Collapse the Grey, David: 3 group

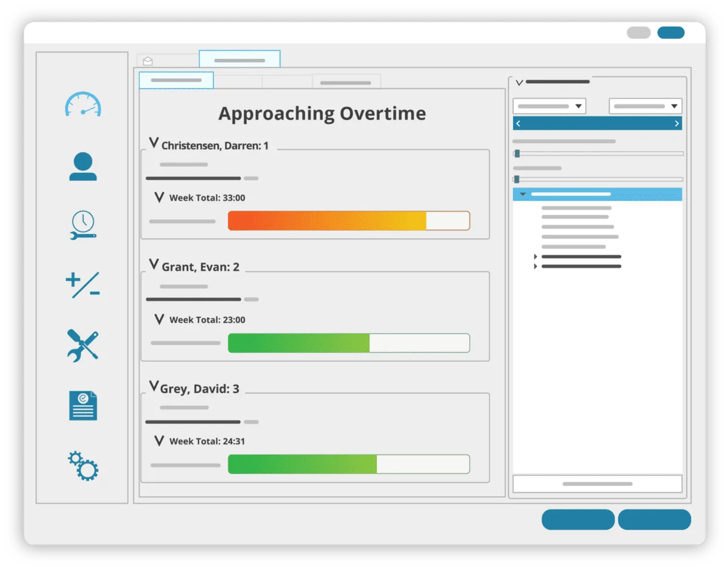tap(154, 386)
